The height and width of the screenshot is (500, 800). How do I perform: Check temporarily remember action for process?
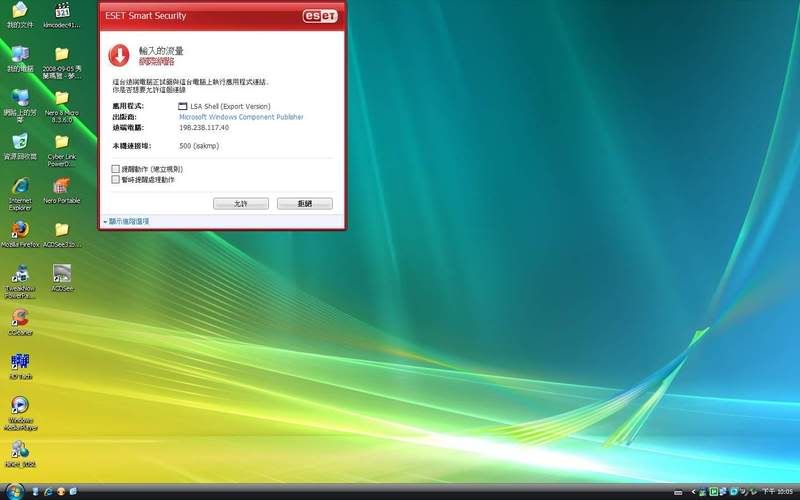116,180
